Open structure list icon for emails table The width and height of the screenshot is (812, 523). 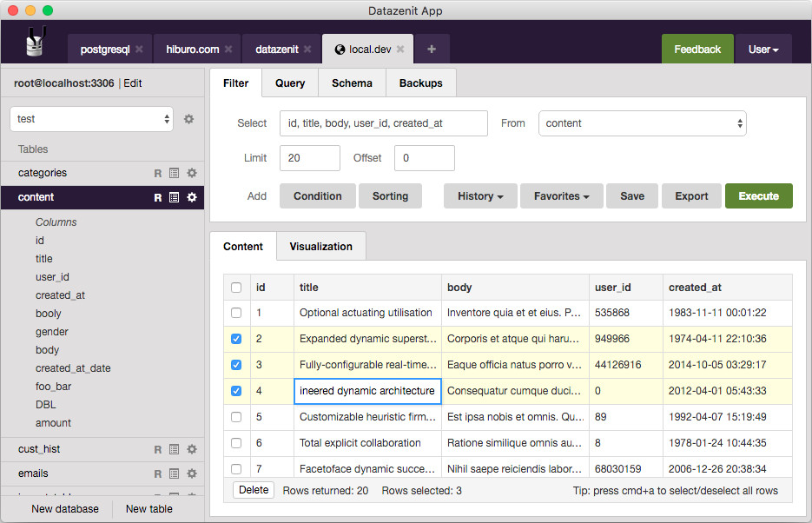point(174,473)
